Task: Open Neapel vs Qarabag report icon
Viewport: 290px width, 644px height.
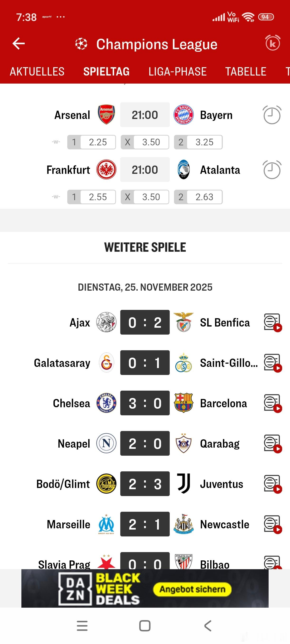Action: click(272, 444)
